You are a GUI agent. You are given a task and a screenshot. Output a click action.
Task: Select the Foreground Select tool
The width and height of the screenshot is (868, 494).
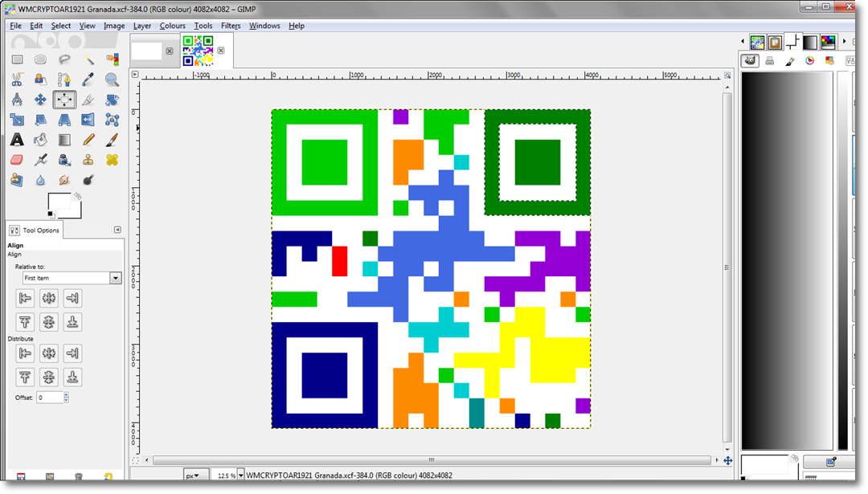pos(40,80)
